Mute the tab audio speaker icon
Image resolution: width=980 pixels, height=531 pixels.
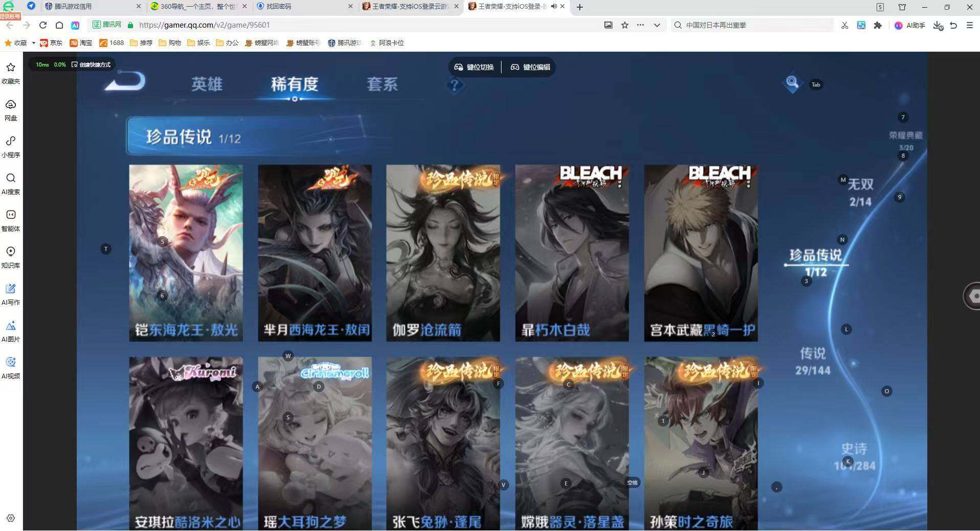point(554,7)
